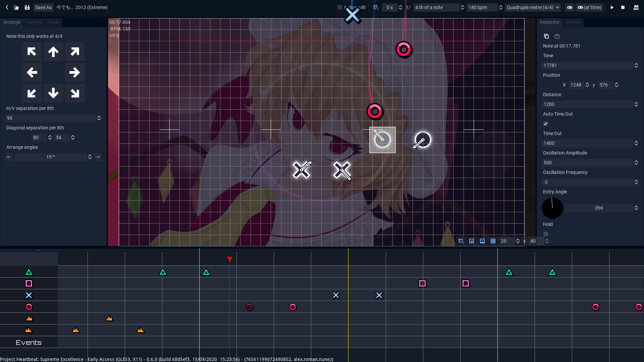The width and height of the screenshot is (644, 362).
Task: Open a chart with the folder icon
Action: coord(16,7)
